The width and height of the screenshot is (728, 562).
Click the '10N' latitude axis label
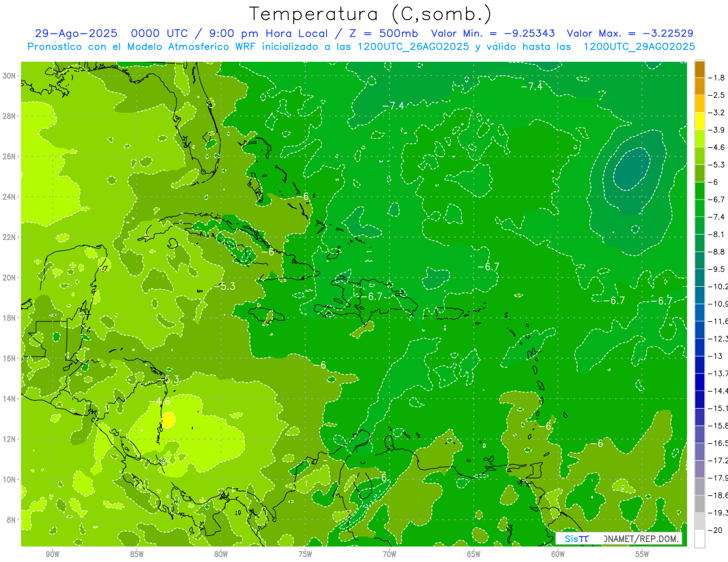10,480
